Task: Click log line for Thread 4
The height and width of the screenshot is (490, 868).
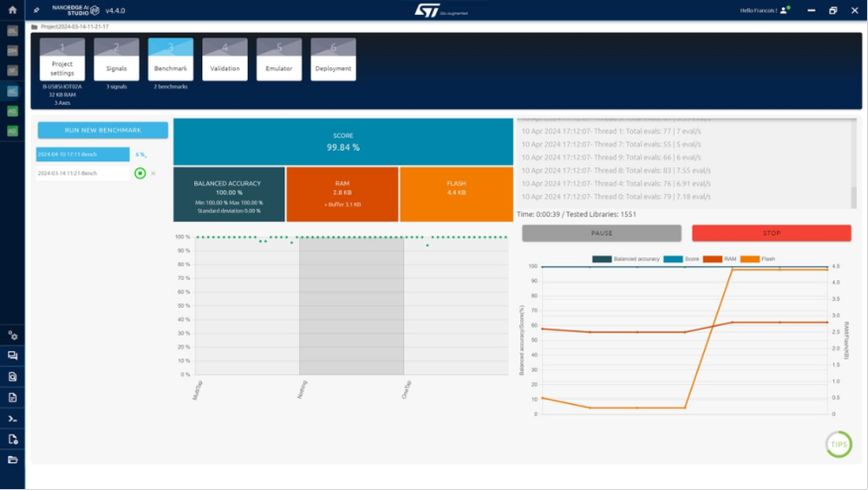Action: point(616,183)
